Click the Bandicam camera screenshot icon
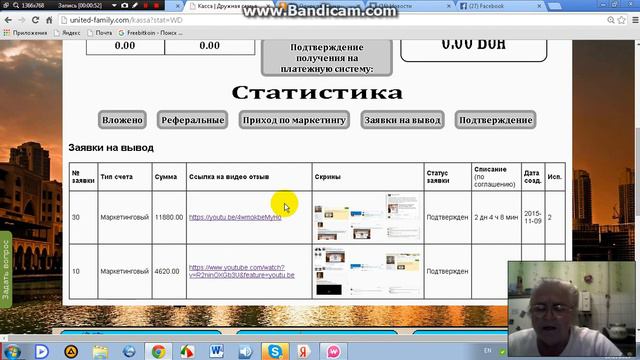Screen dimensions: 640x360 tap(124, 6)
